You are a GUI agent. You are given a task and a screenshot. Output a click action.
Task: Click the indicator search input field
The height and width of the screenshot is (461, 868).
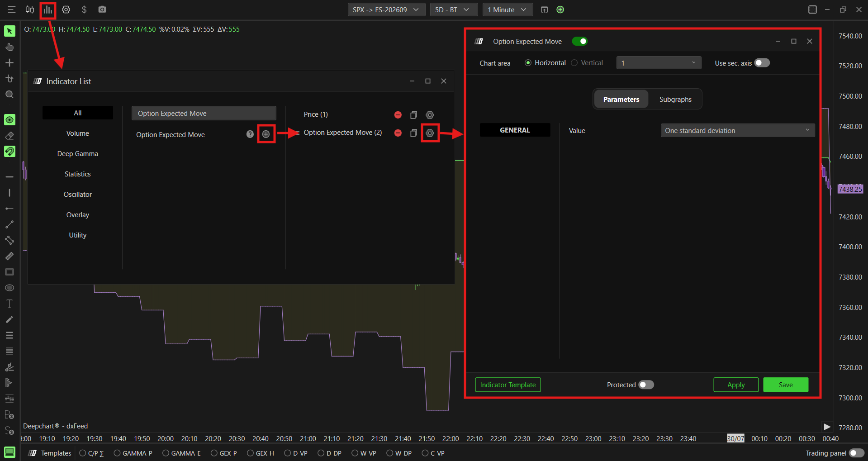pyautogui.click(x=204, y=113)
